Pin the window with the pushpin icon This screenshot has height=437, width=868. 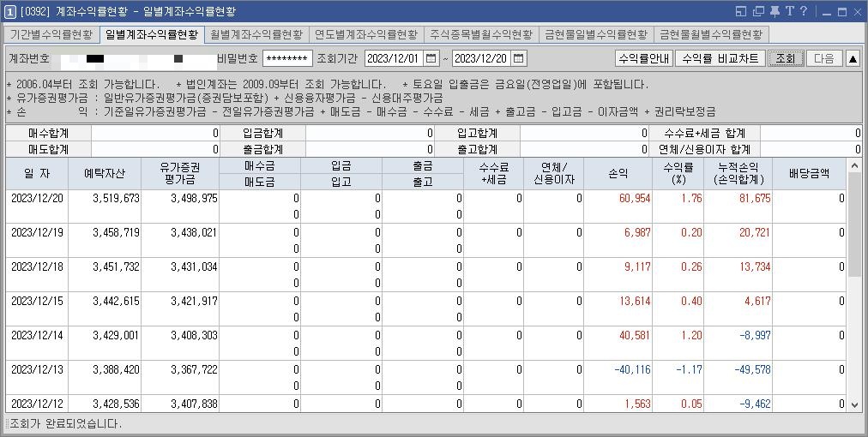point(775,11)
